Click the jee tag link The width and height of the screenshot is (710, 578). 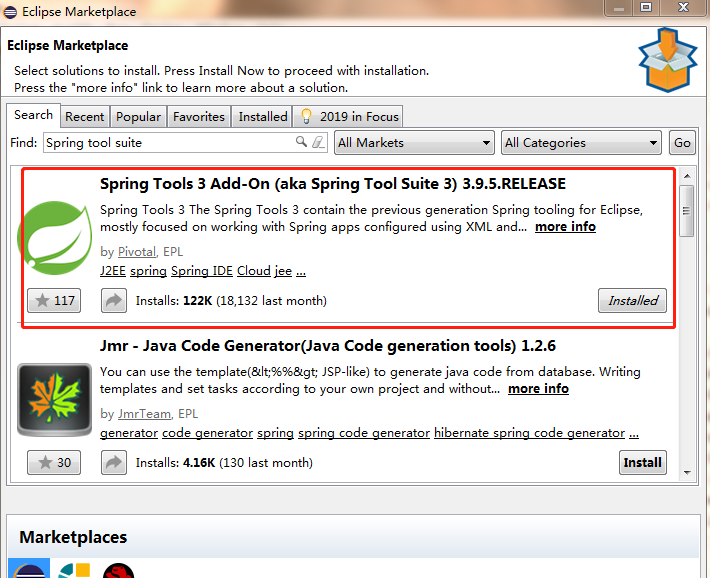(283, 271)
